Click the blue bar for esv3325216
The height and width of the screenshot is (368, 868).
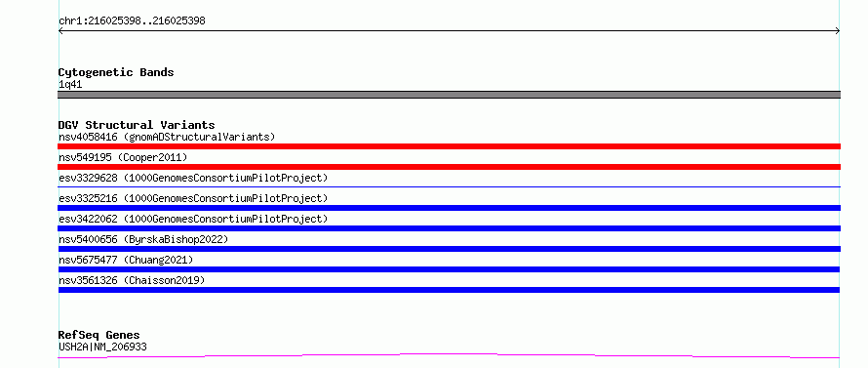tap(449, 208)
